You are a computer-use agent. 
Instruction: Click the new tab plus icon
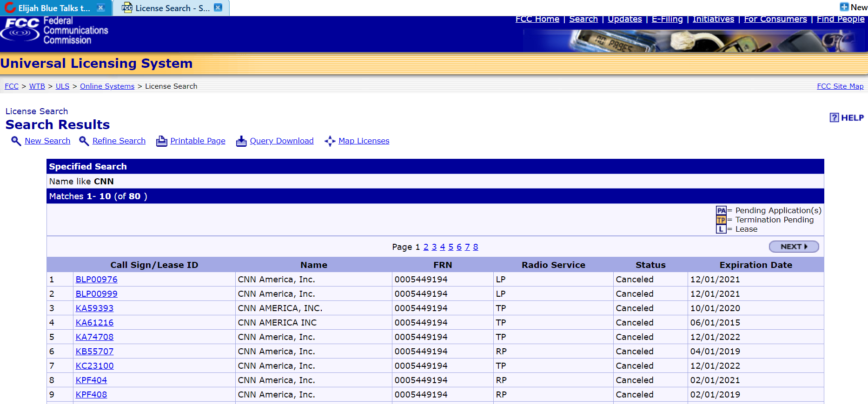click(x=844, y=7)
